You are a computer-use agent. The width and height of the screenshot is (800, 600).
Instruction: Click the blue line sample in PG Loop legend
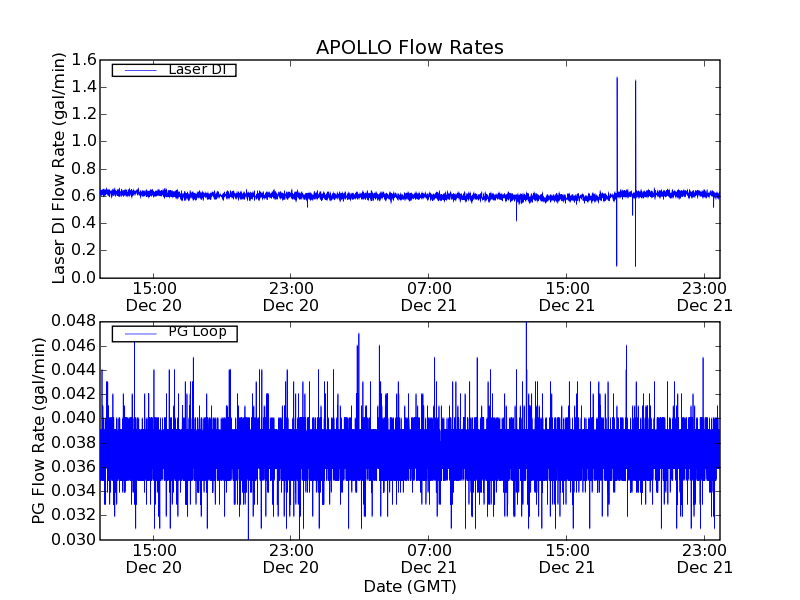pyautogui.click(x=138, y=333)
